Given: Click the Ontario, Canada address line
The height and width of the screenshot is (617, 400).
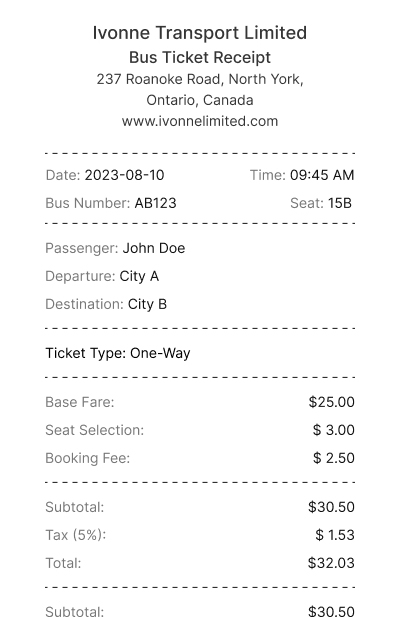Looking at the screenshot, I should tap(200, 100).
